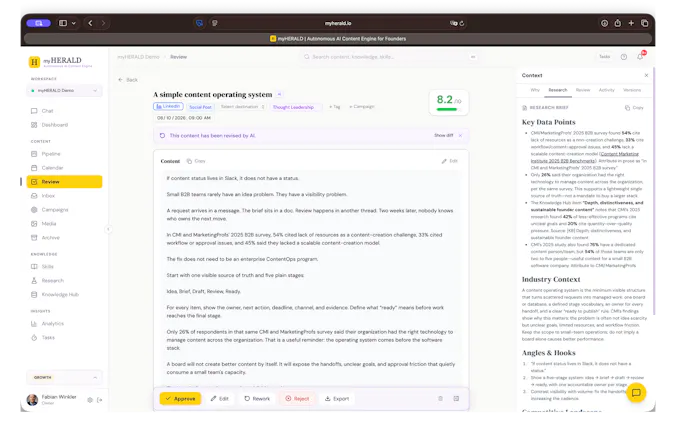Click the Context panel scrollbar

(654, 192)
